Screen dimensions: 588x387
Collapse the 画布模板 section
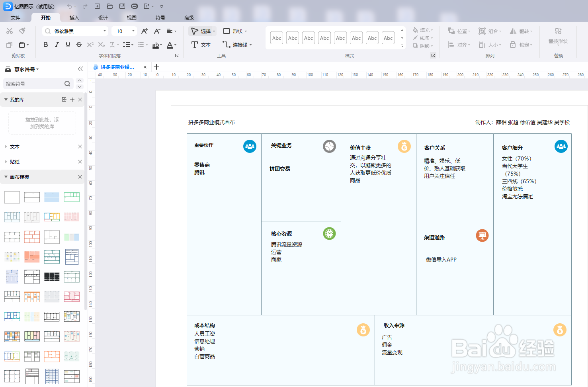pyautogui.click(x=6, y=177)
